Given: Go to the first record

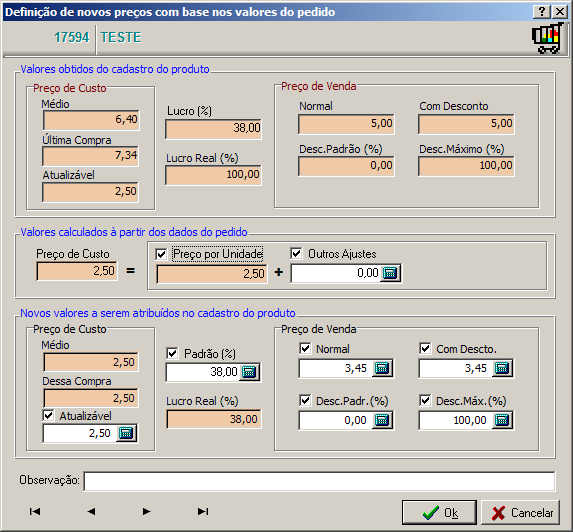Looking at the screenshot, I should [x=35, y=511].
